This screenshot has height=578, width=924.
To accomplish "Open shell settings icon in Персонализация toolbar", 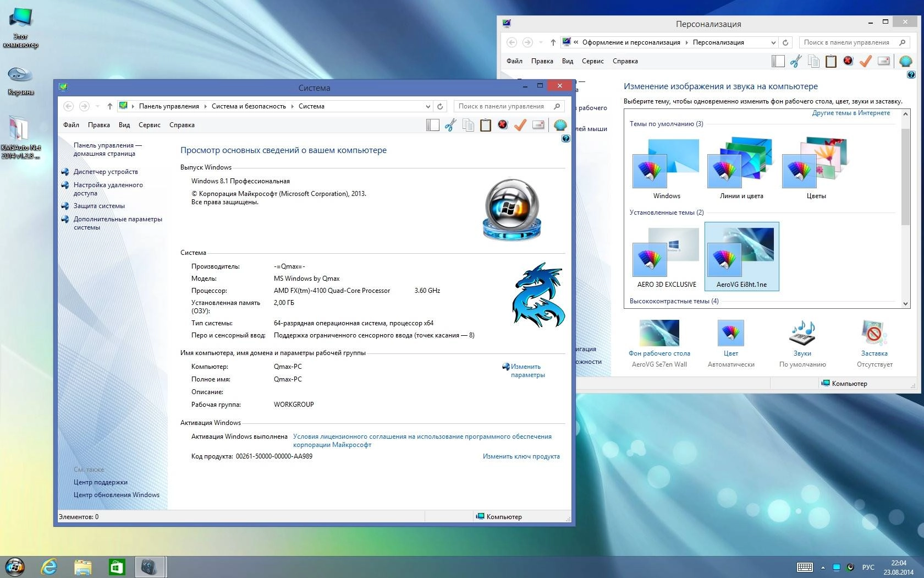I will pyautogui.click(x=906, y=61).
